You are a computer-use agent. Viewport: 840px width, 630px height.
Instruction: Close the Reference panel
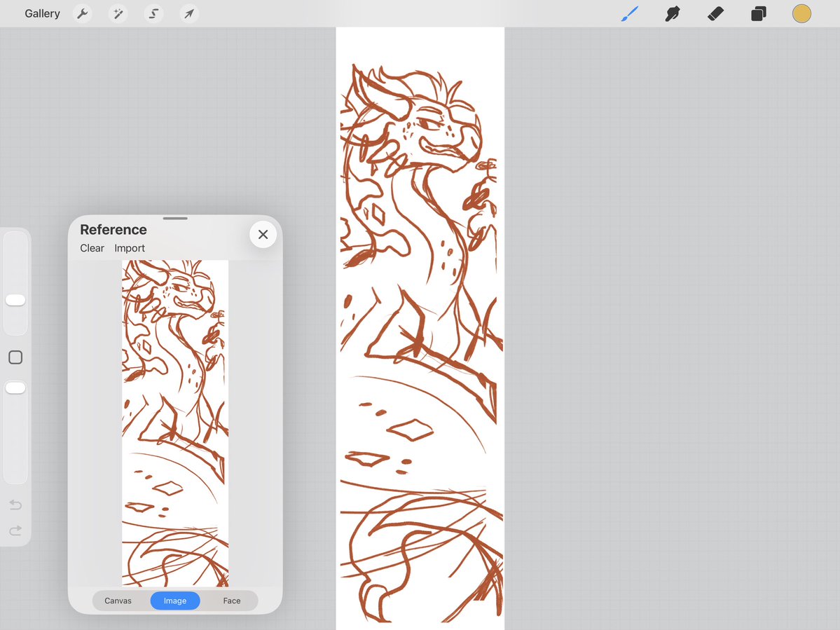coord(263,234)
